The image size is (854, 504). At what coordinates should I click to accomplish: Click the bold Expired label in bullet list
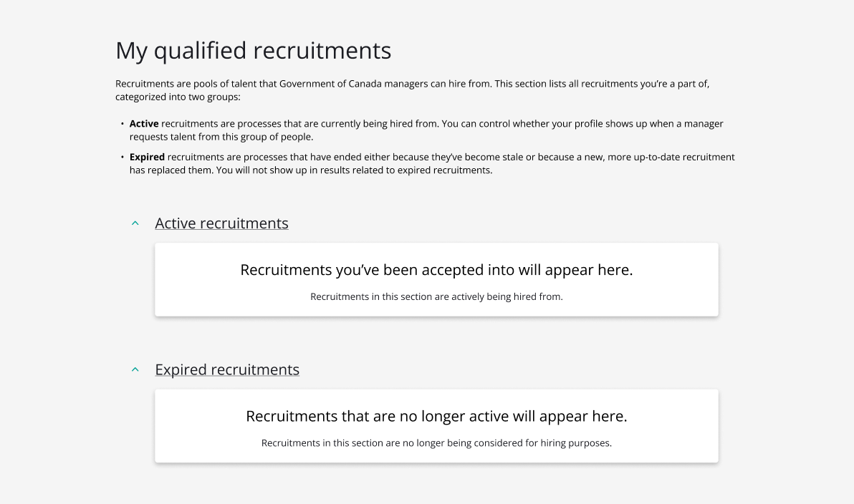145,157
